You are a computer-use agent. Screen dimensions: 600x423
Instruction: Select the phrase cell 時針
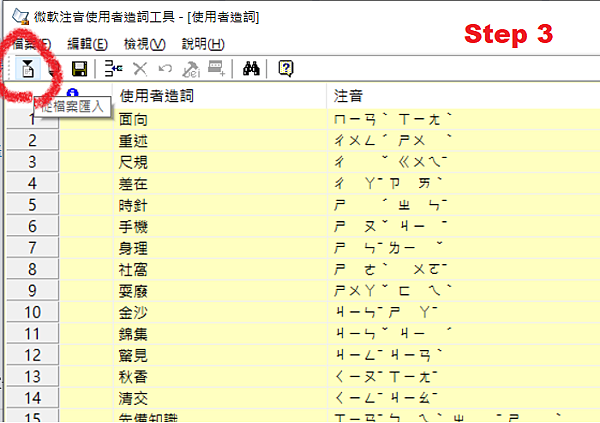click(220, 205)
